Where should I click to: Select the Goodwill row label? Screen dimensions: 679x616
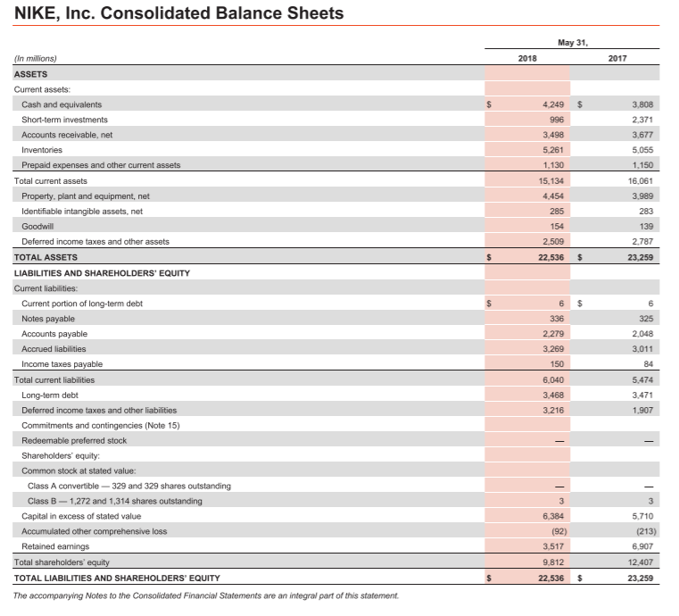click(37, 227)
